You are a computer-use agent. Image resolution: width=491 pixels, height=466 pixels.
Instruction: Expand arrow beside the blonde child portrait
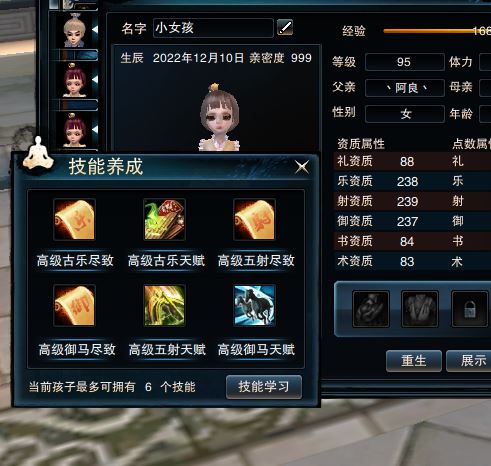(95, 29)
